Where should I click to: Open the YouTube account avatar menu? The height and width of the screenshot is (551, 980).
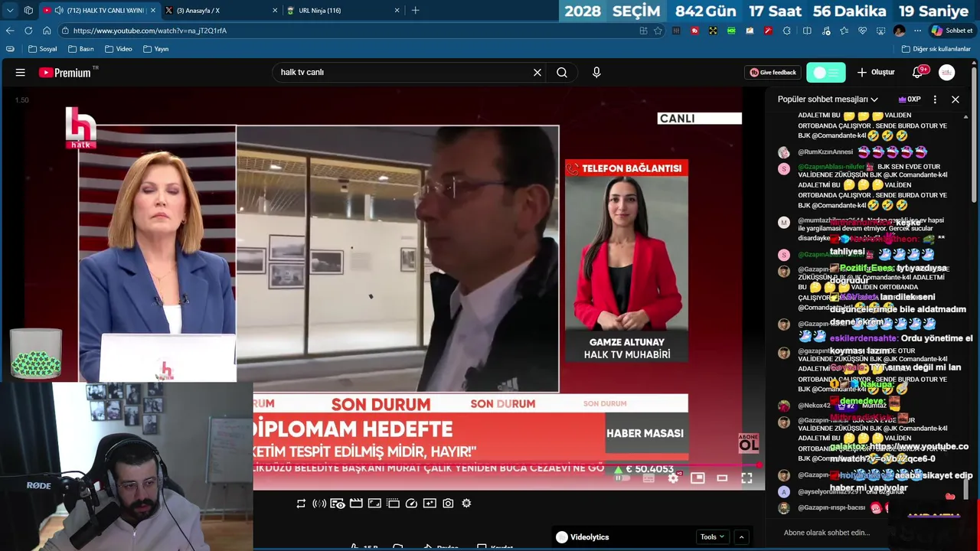pyautogui.click(x=947, y=73)
